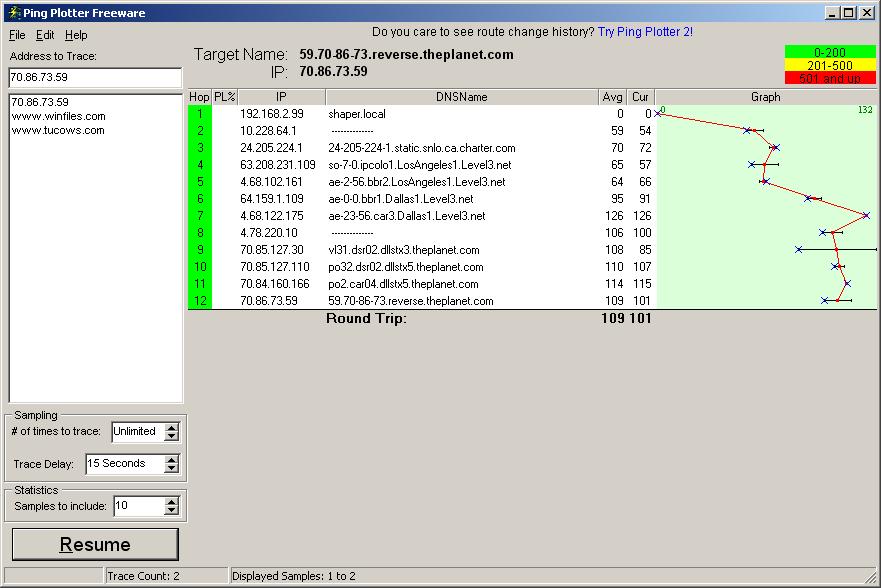
Task: Click the green 0-200 legend swatch
Action: tap(829, 52)
